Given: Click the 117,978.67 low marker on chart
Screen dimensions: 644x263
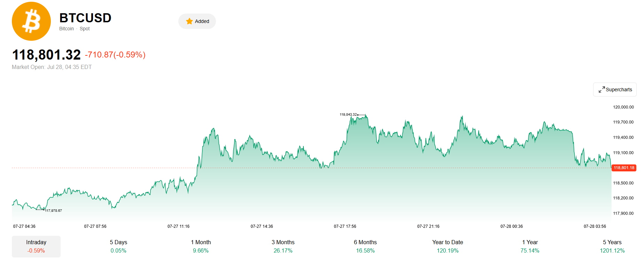Looking at the screenshot, I should coord(53,210).
